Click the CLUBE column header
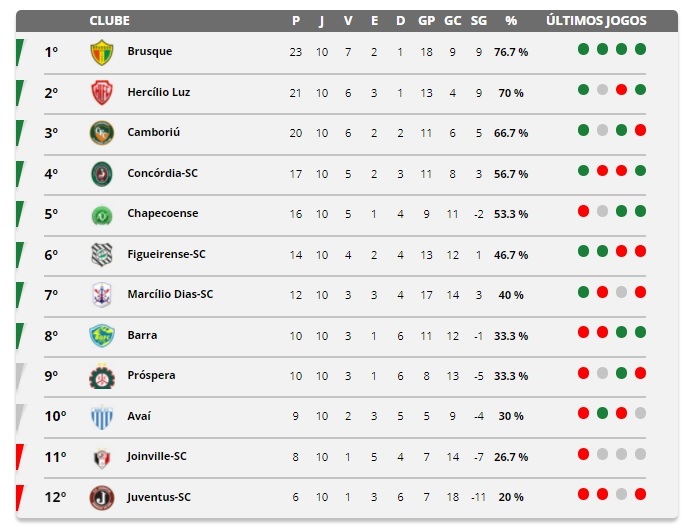The width and height of the screenshot is (687, 527). point(110,21)
